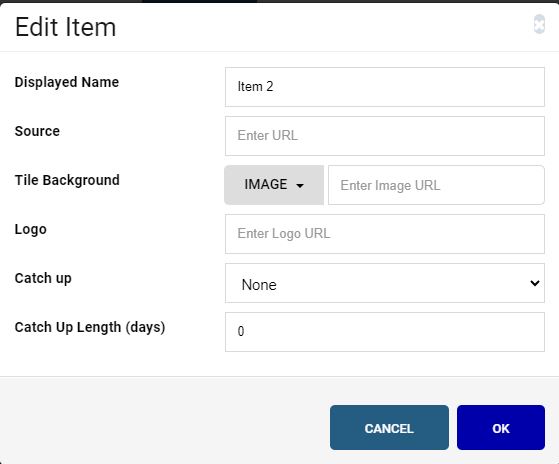Focus the Enter Image URL field
This screenshot has width=559, height=464.
point(436,185)
